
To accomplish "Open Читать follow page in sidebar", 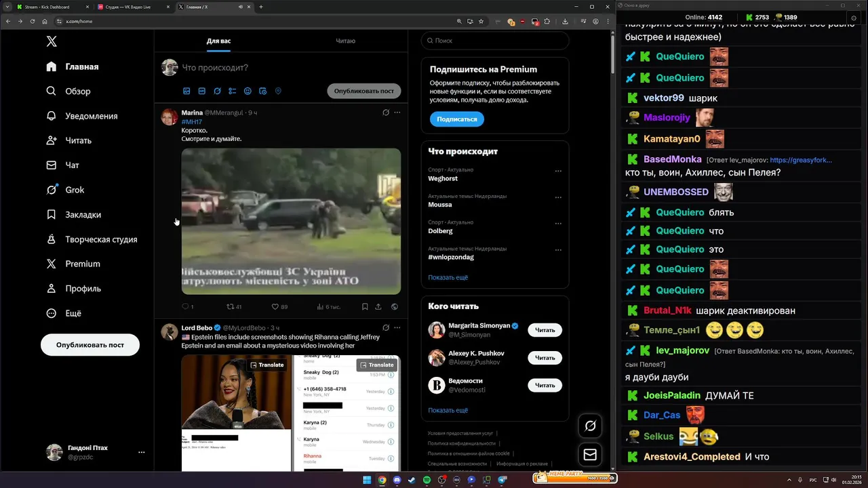I will pyautogui.click(x=69, y=140).
